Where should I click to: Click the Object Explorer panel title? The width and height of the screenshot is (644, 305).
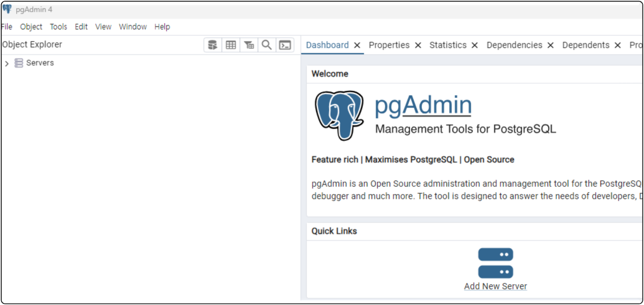tap(32, 44)
